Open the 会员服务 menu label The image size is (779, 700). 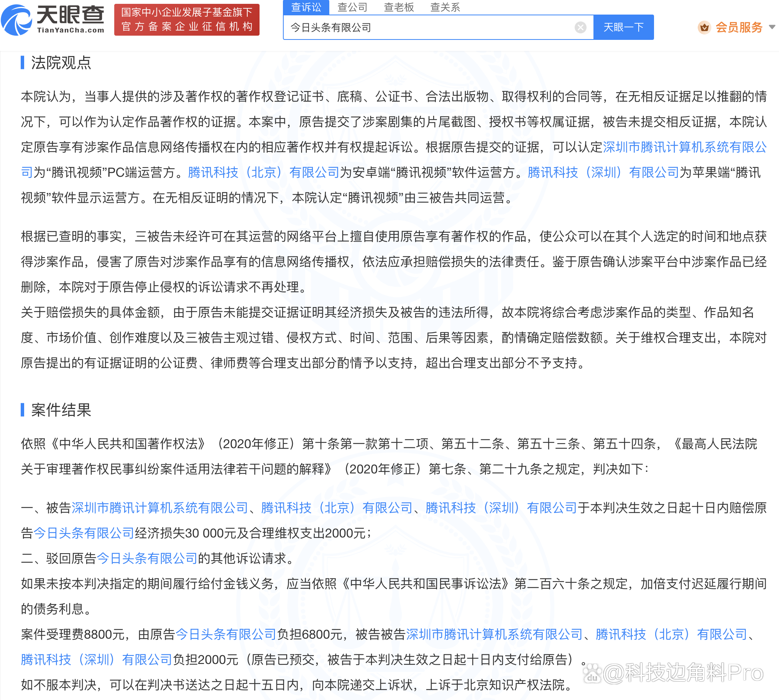739,27
